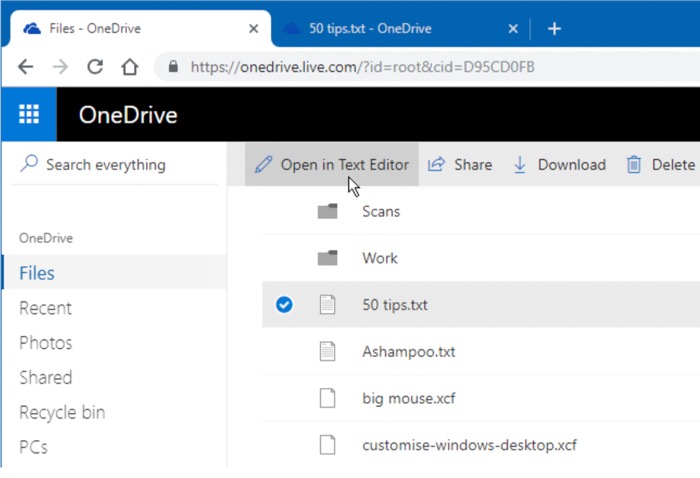
Task: Reload the page with refresh icon
Action: 95,67
